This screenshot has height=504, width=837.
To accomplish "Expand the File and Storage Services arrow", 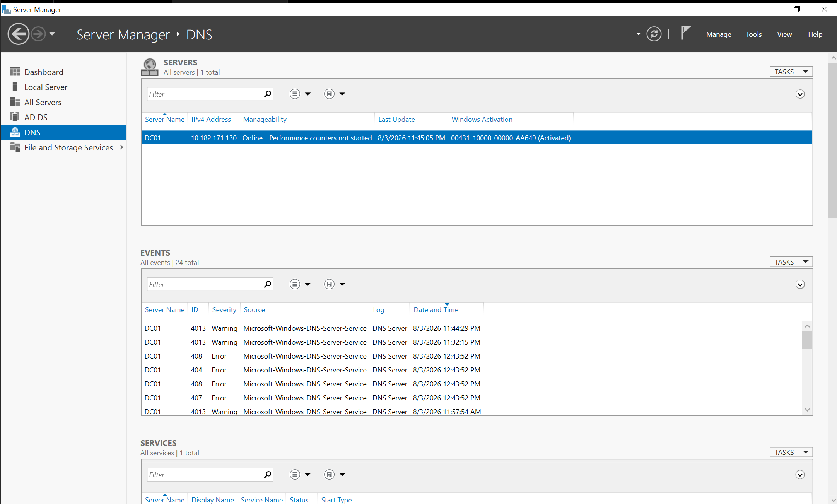I will tap(121, 147).
